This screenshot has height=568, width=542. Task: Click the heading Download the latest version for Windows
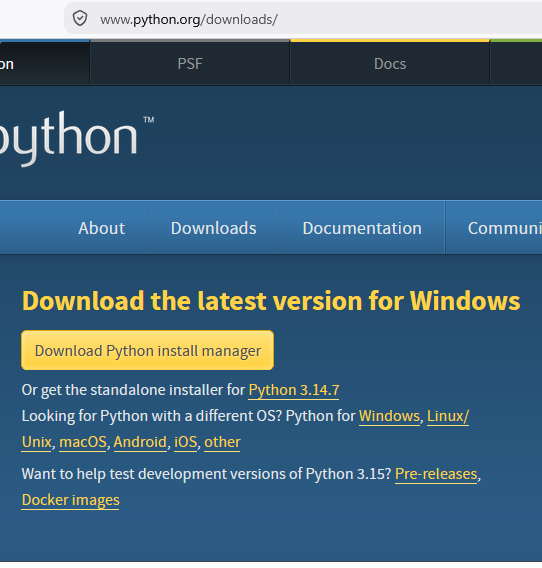point(271,301)
